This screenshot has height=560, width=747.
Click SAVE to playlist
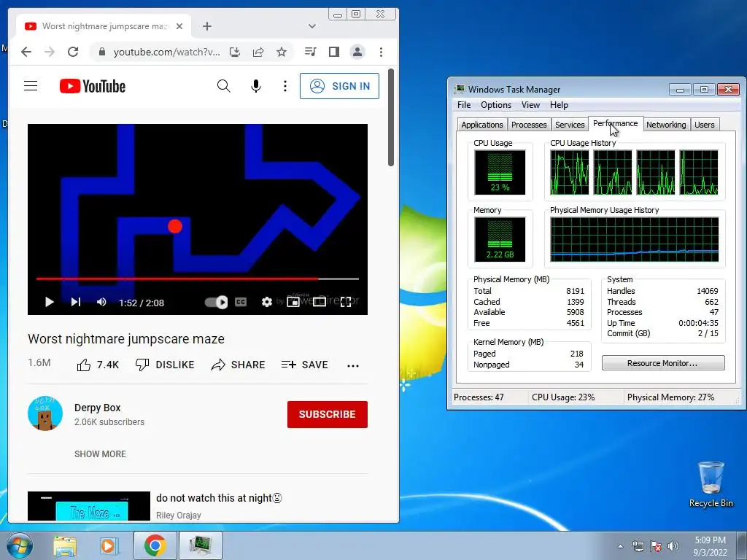(304, 365)
